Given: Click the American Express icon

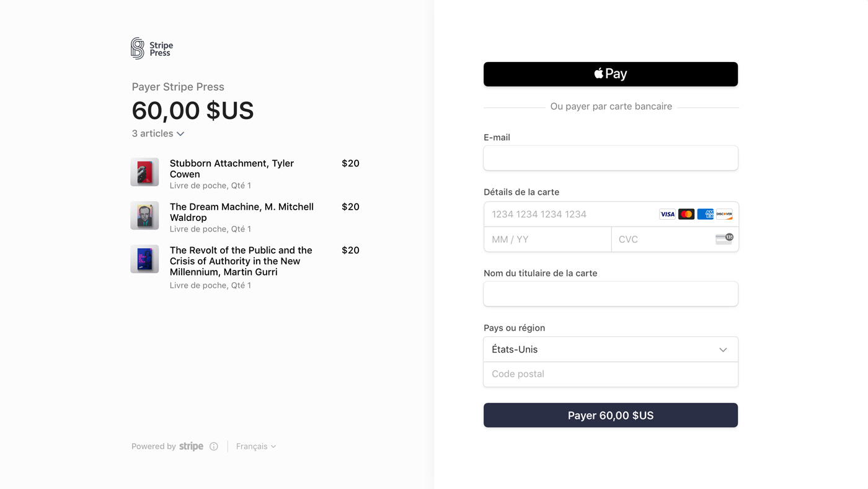Looking at the screenshot, I should [705, 214].
